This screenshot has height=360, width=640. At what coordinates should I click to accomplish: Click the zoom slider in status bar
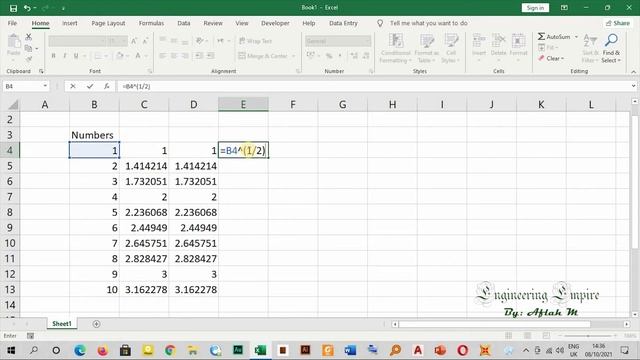(588, 336)
